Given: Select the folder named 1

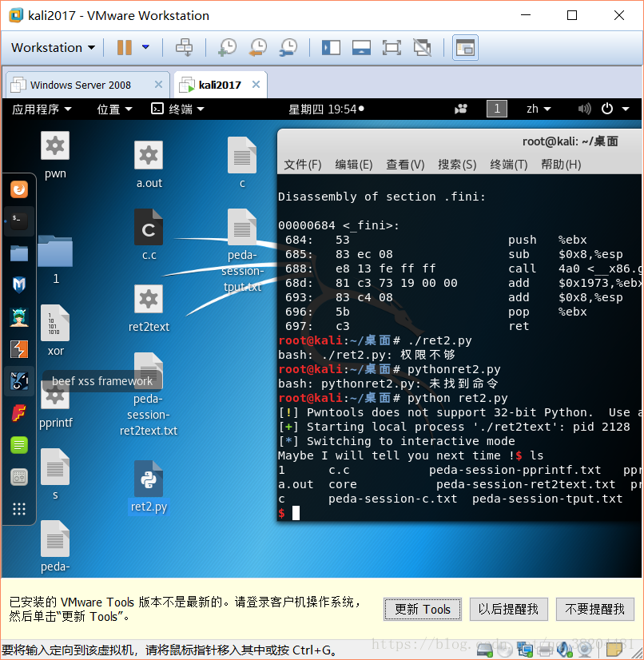Looking at the screenshot, I should click(x=55, y=259).
